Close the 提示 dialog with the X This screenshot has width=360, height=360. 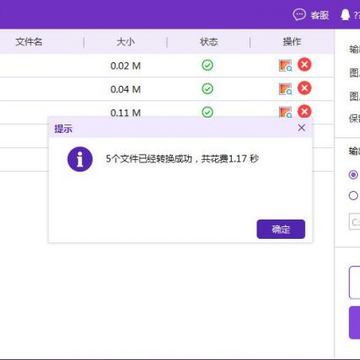(301, 128)
